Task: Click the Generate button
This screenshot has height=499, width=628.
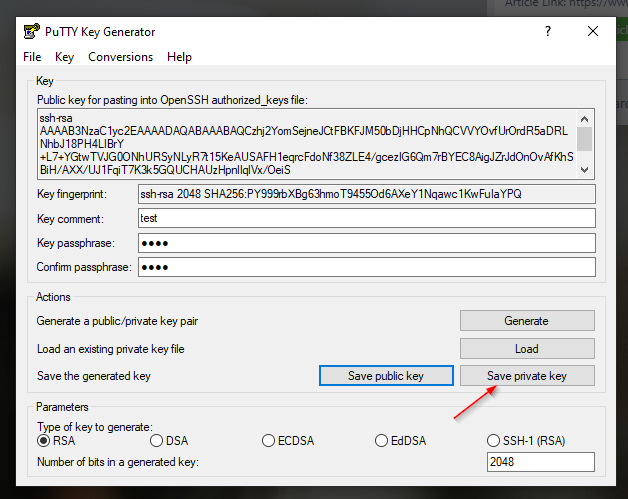Action: pyautogui.click(x=527, y=321)
